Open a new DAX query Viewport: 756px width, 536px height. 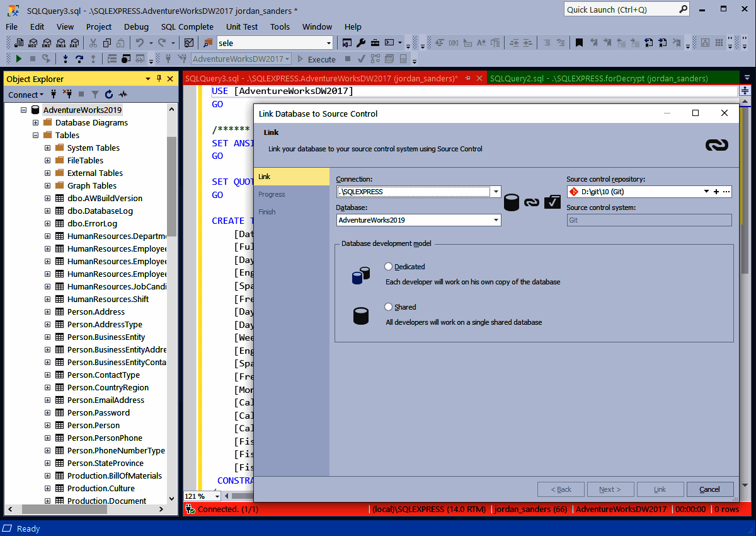(73, 42)
